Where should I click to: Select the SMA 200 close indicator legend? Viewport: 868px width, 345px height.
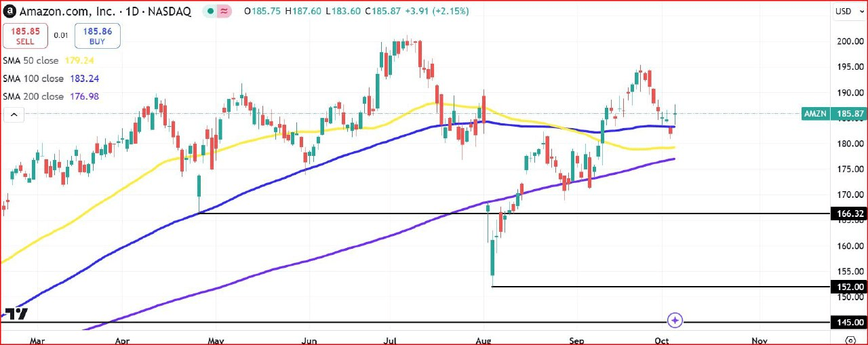click(x=34, y=97)
